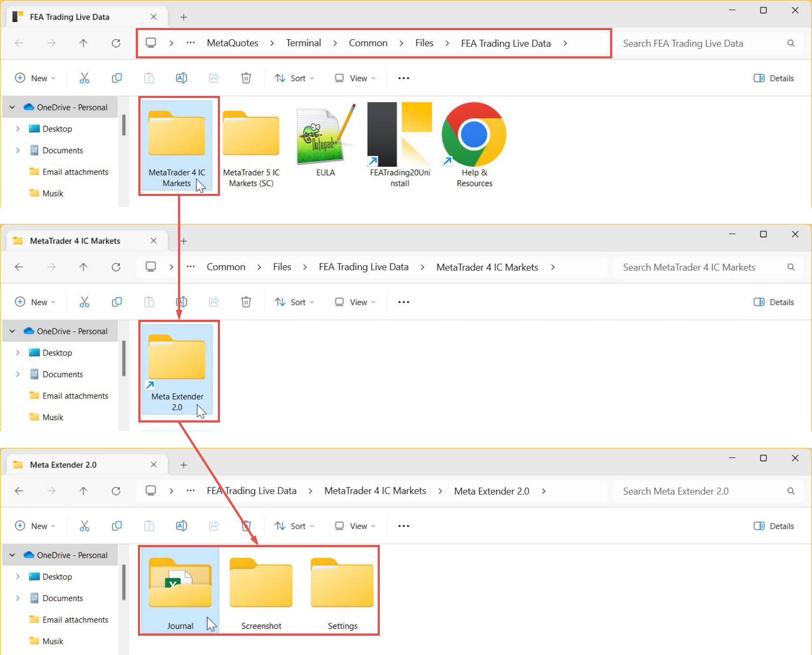This screenshot has height=655, width=812.
Task: Open the Help & Resources Chrome shortcut
Action: coord(474,144)
